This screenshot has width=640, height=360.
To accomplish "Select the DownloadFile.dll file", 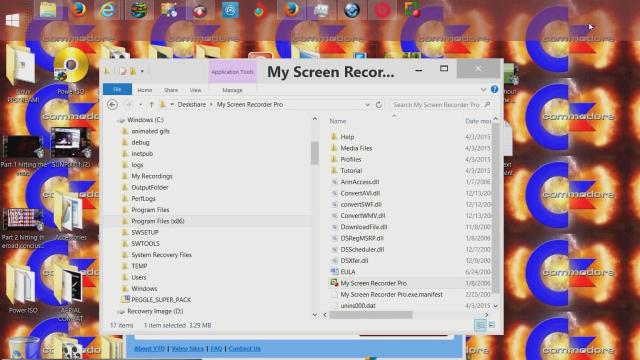I will (364, 227).
